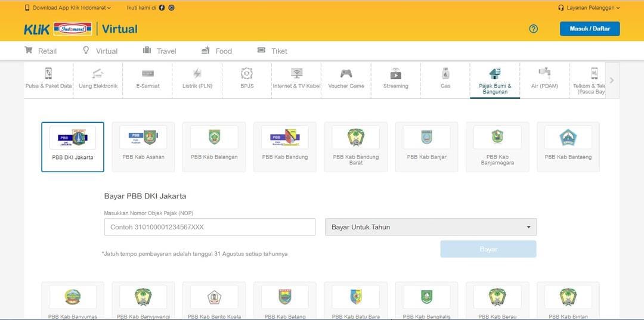Open the Listrik (PLN) category
The height and width of the screenshot is (320, 644).
tap(197, 80)
